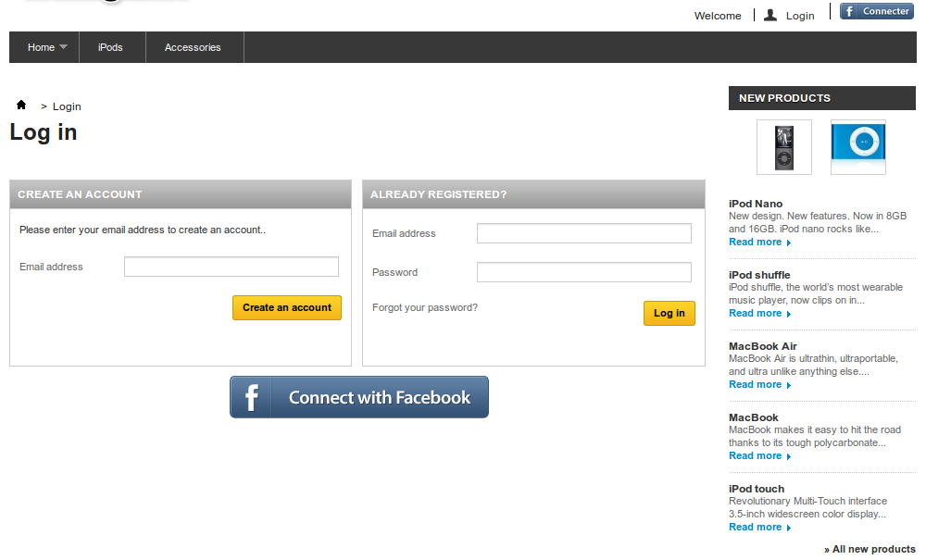Open the iPod shuffle product title
Viewport: 926px width, 560px height.
click(x=759, y=275)
